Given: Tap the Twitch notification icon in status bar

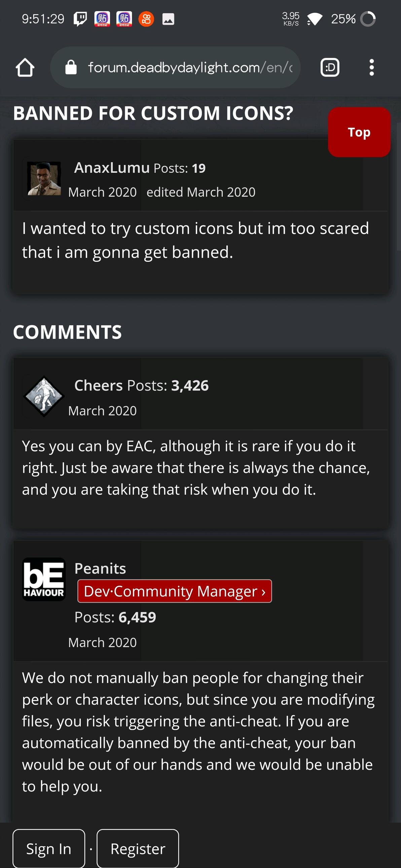Looking at the screenshot, I should [x=80, y=19].
